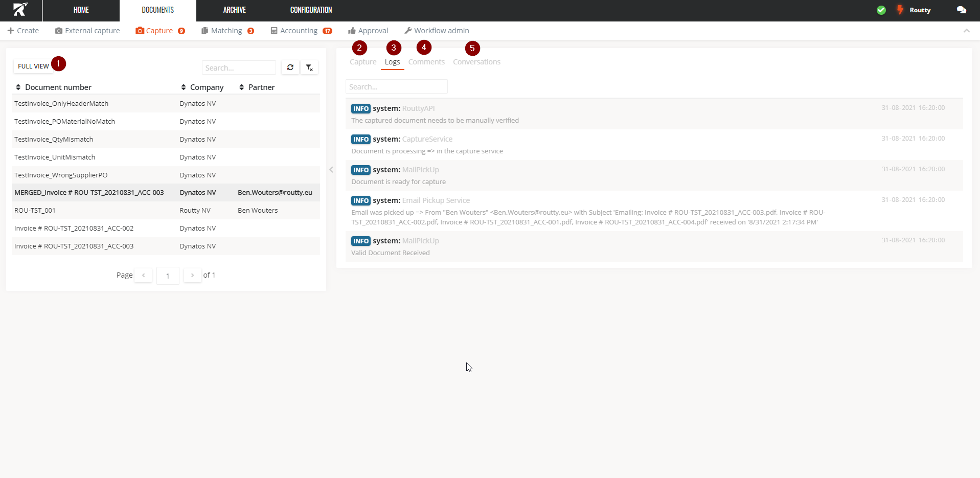This screenshot has width=980, height=478.
Task: Collapse the document list panel arrow
Action: [331, 170]
